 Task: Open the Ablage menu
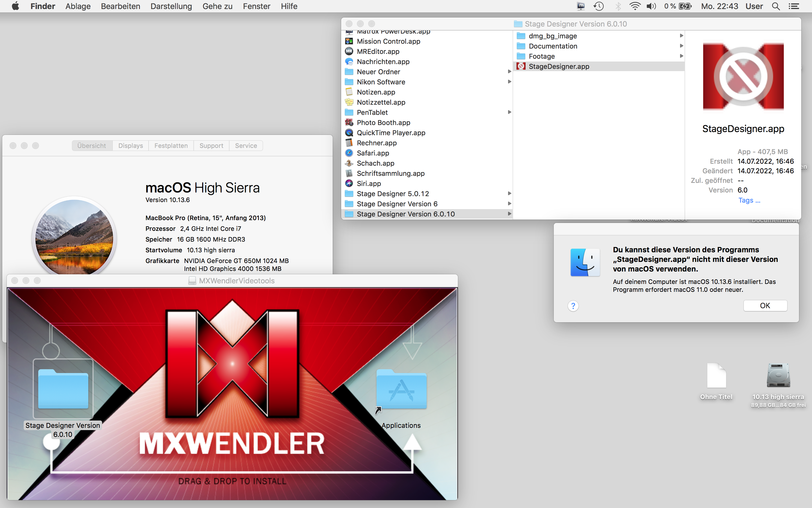(x=78, y=6)
